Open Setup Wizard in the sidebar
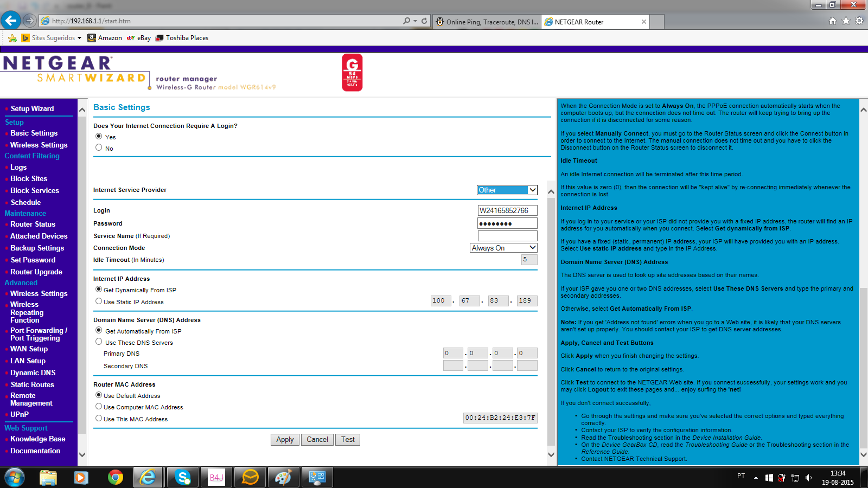This screenshot has width=868, height=488. [x=33, y=108]
